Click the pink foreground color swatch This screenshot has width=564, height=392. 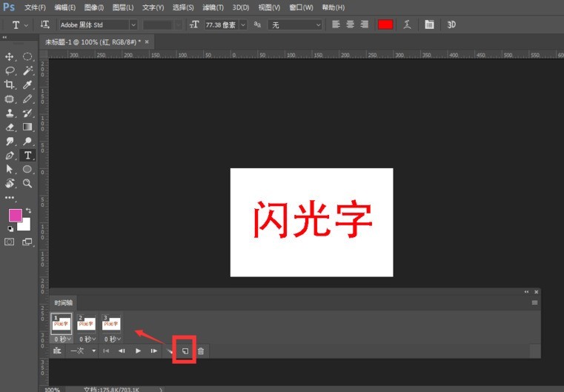(14, 215)
